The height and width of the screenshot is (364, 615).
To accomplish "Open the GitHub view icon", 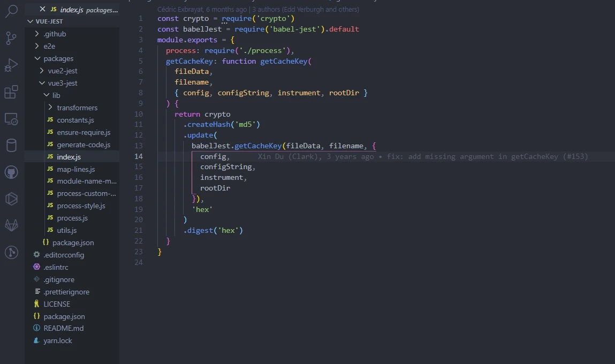I will click(x=11, y=172).
